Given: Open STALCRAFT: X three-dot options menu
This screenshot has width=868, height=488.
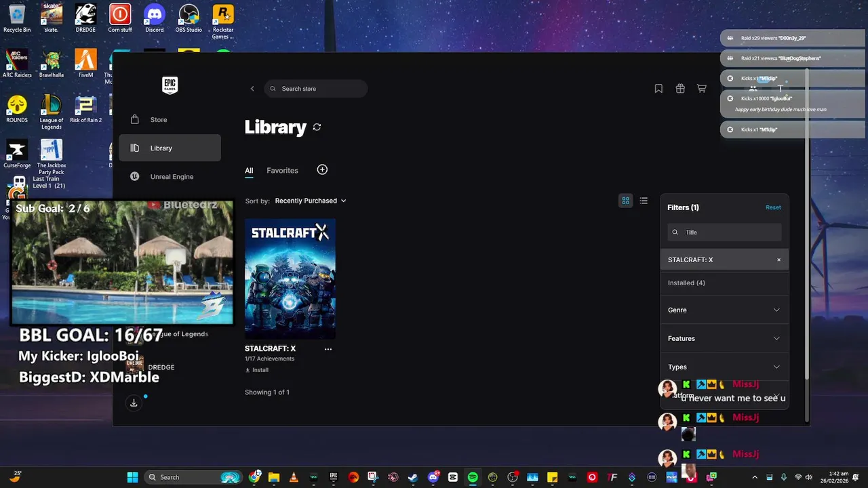Looking at the screenshot, I should click(328, 349).
